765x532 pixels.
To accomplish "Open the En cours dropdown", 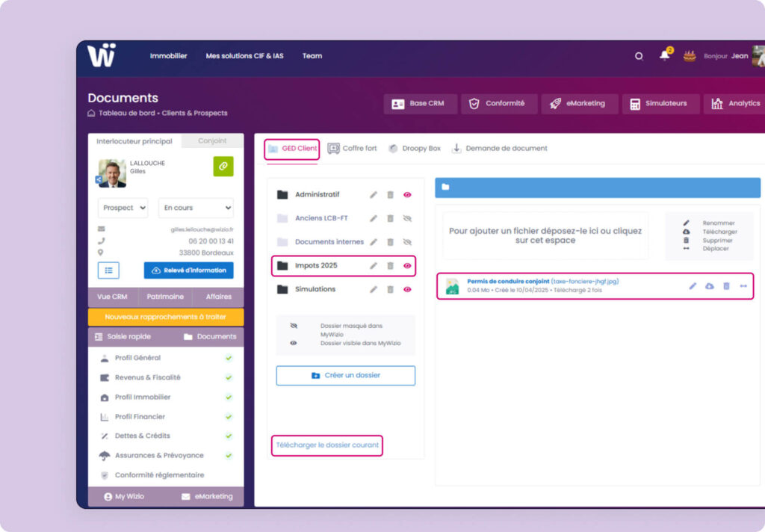I will tap(196, 208).
